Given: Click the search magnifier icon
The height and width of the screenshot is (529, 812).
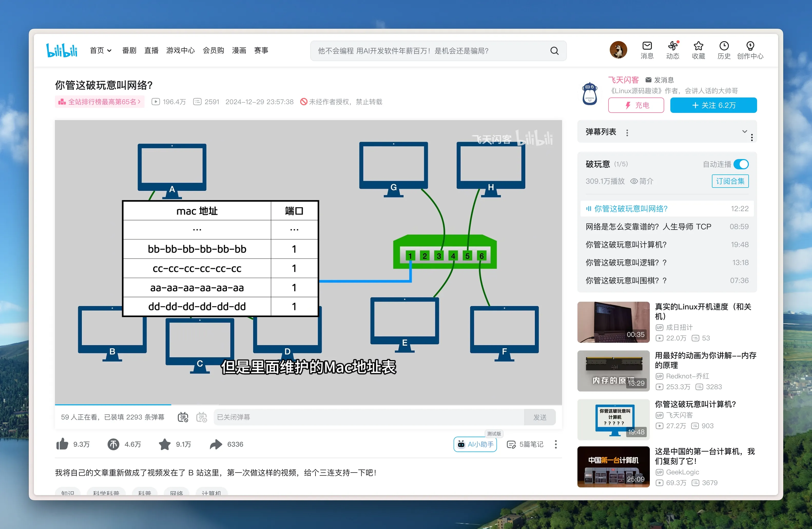Looking at the screenshot, I should point(554,51).
